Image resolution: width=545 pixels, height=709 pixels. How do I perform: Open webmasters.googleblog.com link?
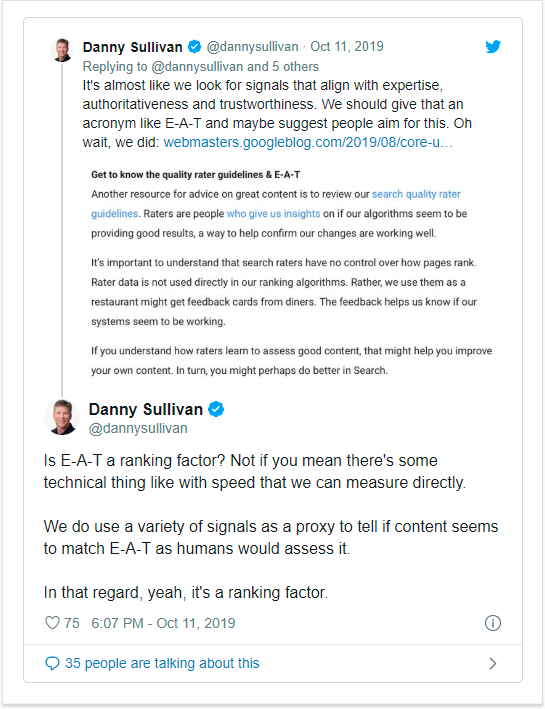pos(308,142)
